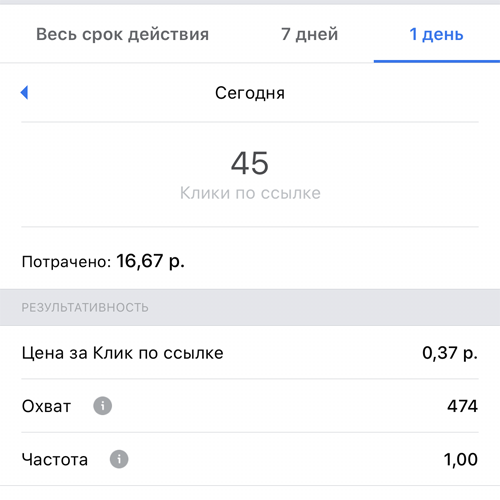Open info icon next to Частота

[x=119, y=459]
